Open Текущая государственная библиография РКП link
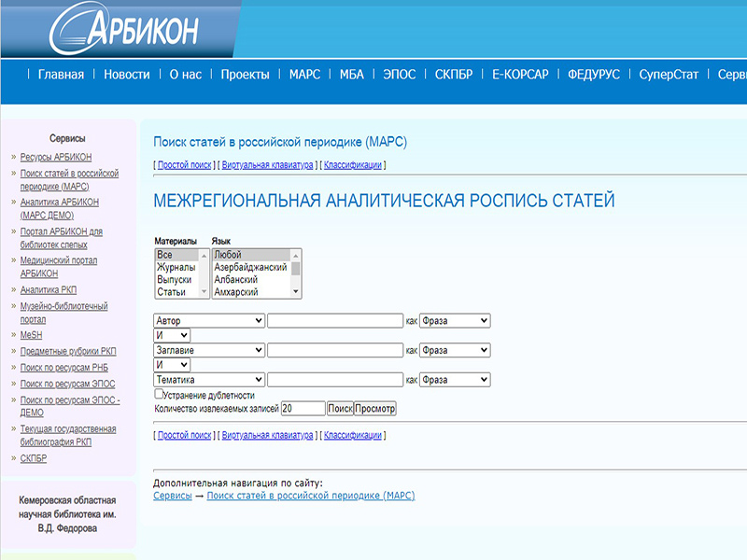The width and height of the screenshot is (747, 560). (67, 436)
